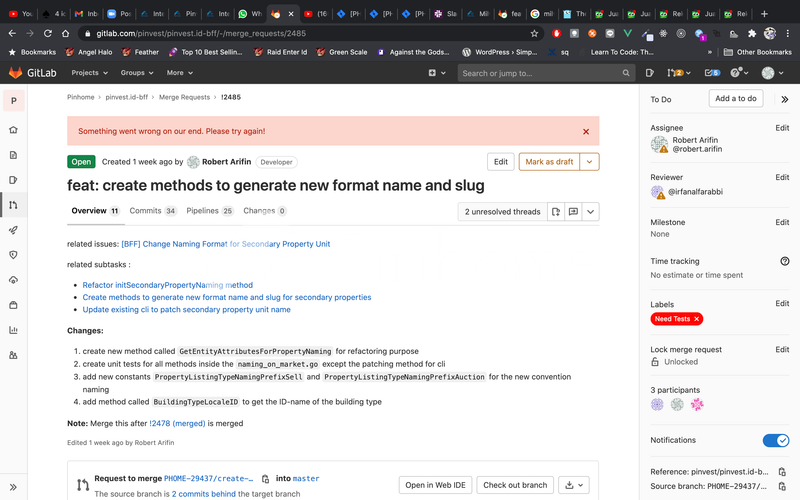Screen dimensions: 800x500
Task: Open the Refactor initSecondaryPropertyNaming method link
Action: 167,285
